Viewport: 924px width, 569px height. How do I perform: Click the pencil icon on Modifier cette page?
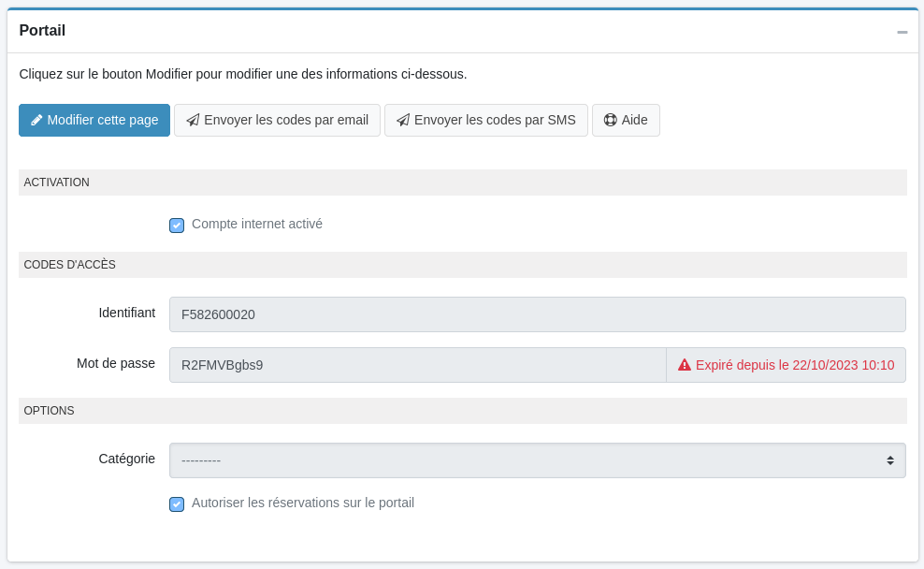(x=36, y=121)
